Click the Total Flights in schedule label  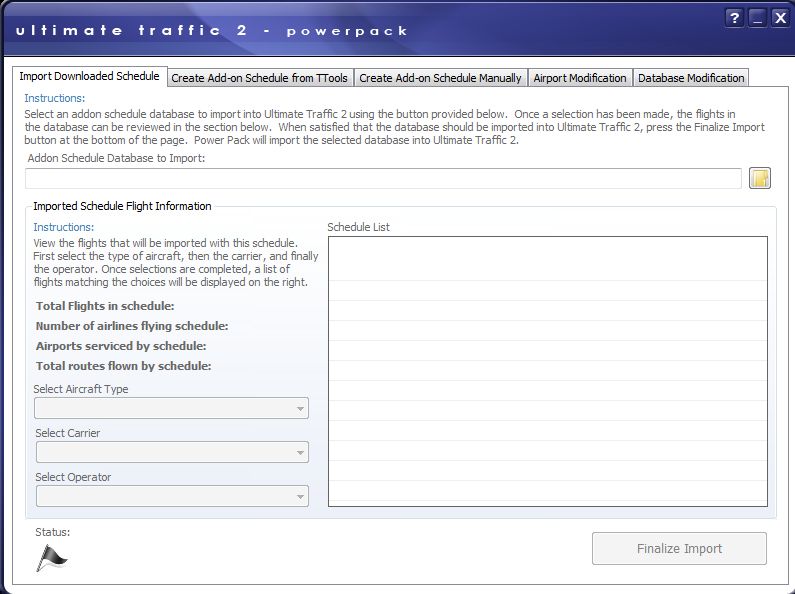point(105,306)
